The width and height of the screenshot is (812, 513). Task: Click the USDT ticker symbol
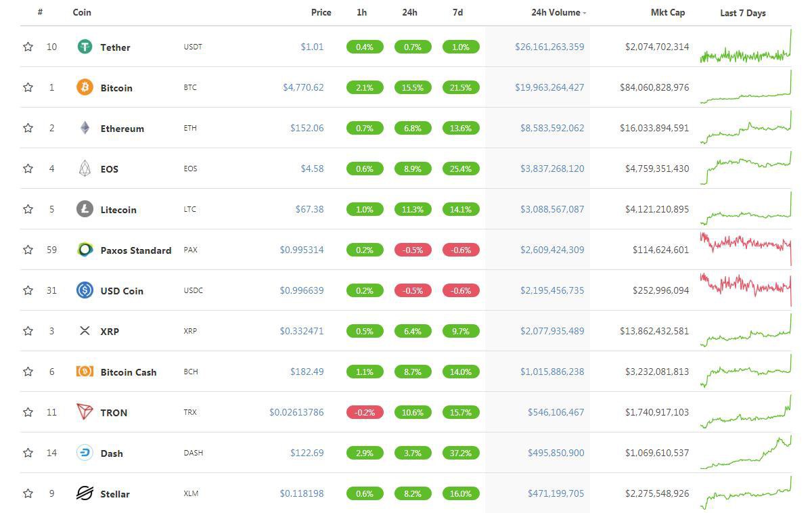click(x=193, y=47)
